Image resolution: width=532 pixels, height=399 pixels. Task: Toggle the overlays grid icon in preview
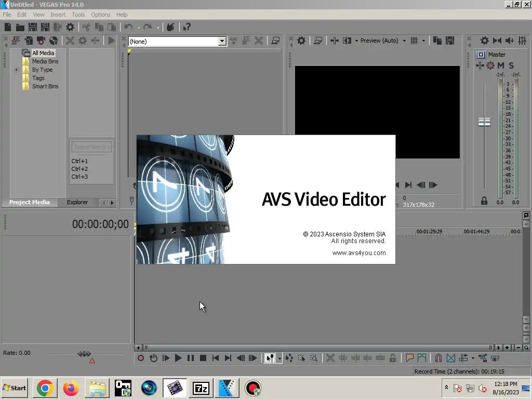click(414, 41)
